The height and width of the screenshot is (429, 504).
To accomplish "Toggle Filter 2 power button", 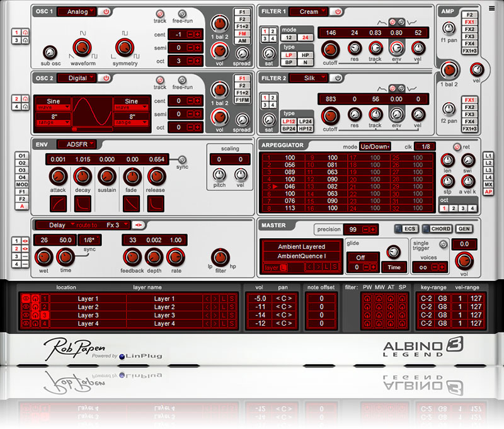I will coord(338,78).
